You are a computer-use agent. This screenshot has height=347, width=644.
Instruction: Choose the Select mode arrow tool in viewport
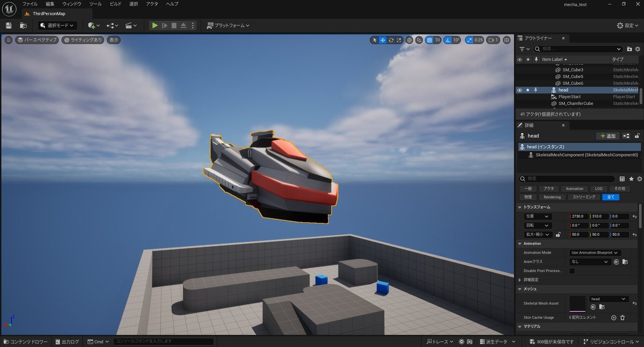[375, 40]
